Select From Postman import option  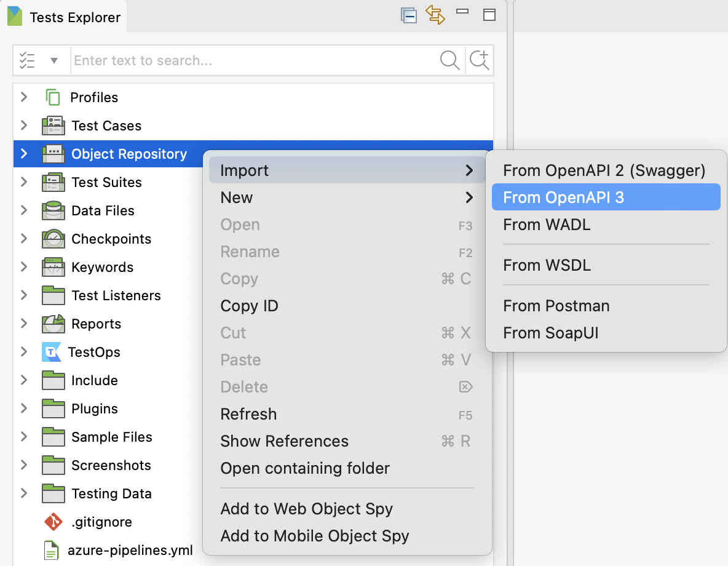click(606, 306)
